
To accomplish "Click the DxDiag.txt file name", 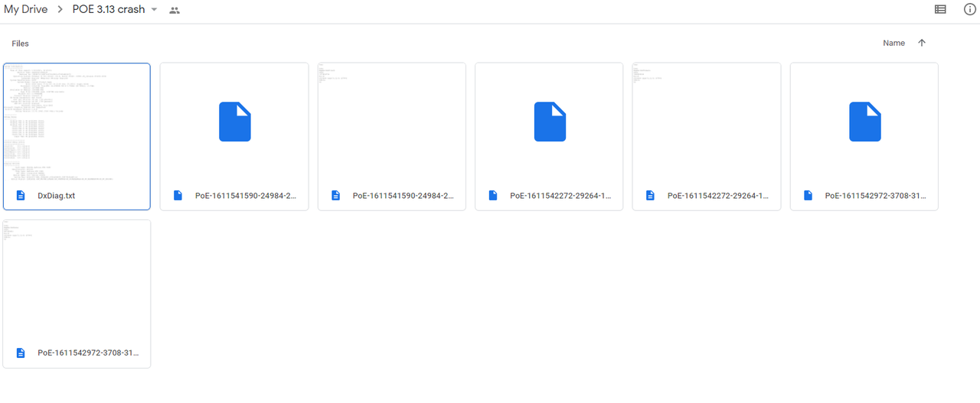I will coord(56,196).
